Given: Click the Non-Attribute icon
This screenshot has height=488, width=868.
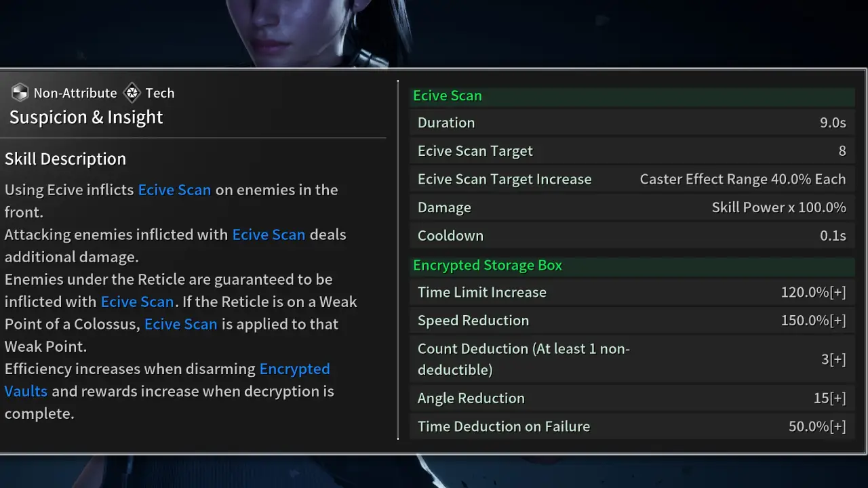Looking at the screenshot, I should [20, 93].
